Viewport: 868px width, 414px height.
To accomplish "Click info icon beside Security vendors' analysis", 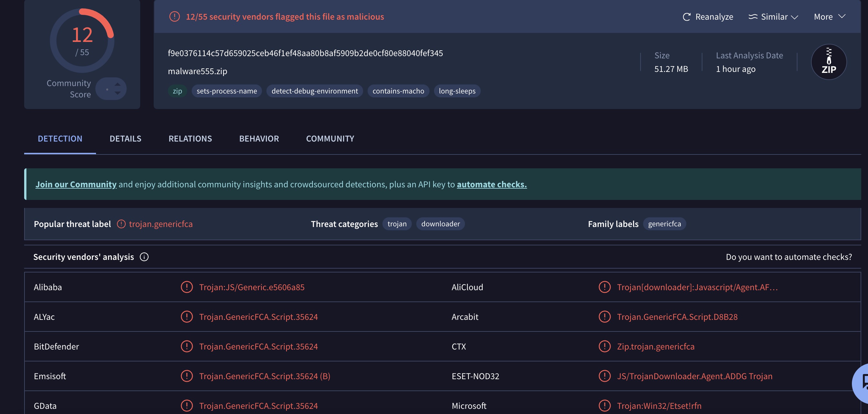I will (x=144, y=257).
